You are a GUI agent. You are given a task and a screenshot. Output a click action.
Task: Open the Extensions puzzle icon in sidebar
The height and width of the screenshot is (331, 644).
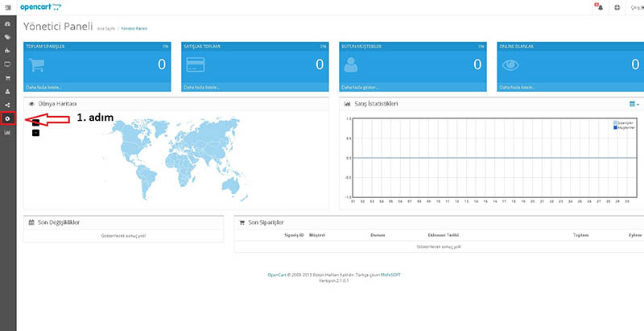click(x=7, y=51)
